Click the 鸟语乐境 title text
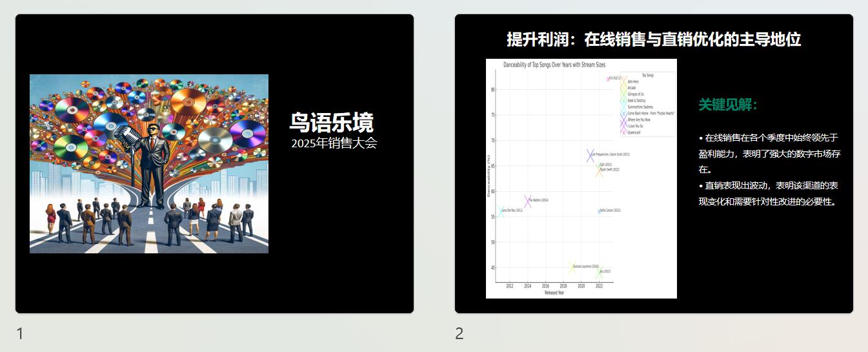This screenshot has width=868, height=352. 331,122
